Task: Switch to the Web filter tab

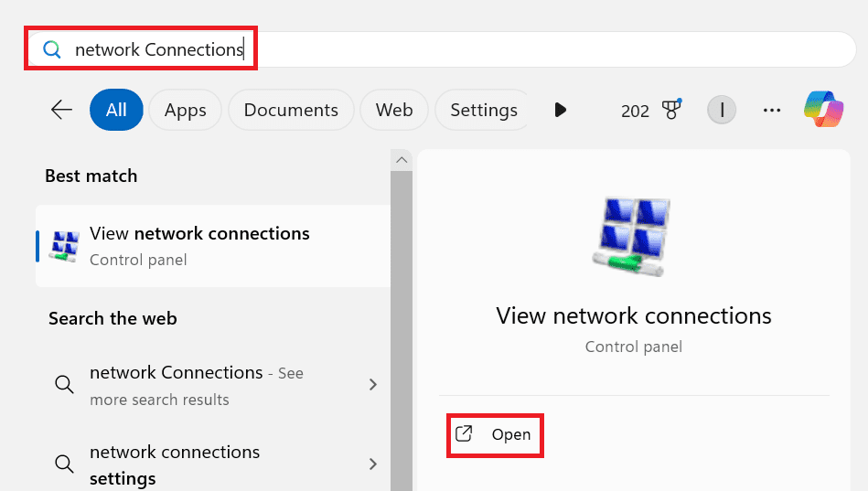Action: pyautogui.click(x=394, y=110)
